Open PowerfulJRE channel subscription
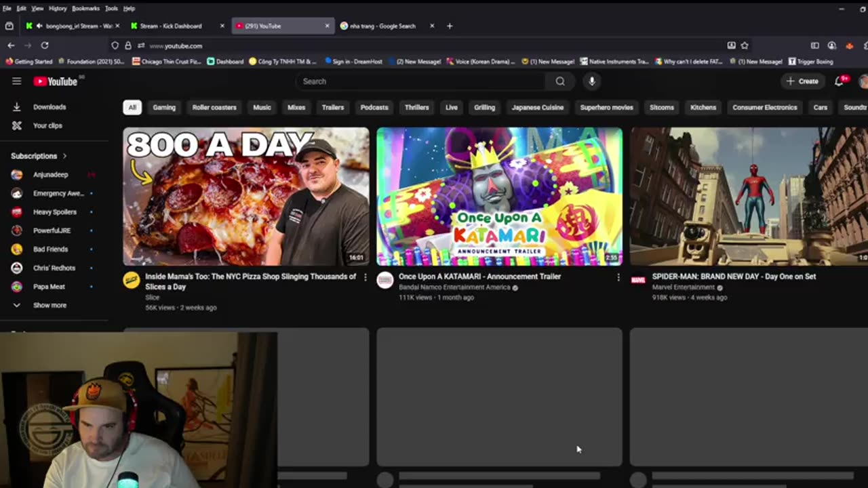This screenshot has height=488, width=868. click(51, 230)
